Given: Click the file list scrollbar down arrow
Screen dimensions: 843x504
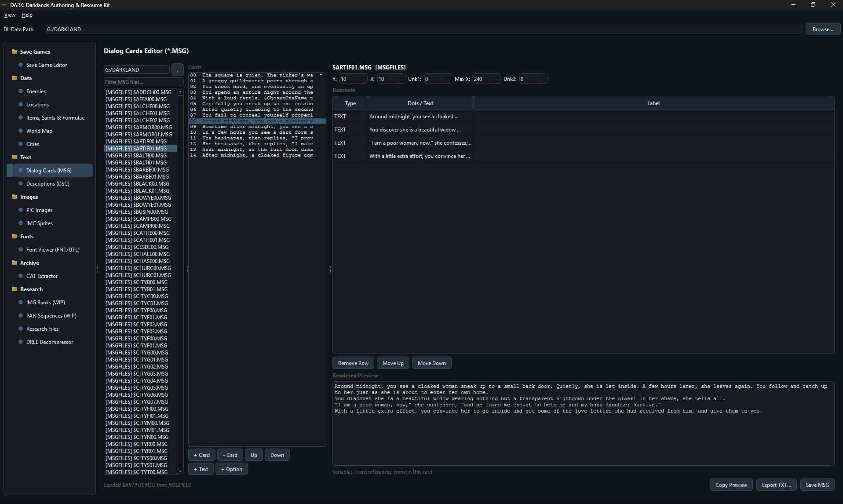Looking at the screenshot, I should [x=180, y=471].
